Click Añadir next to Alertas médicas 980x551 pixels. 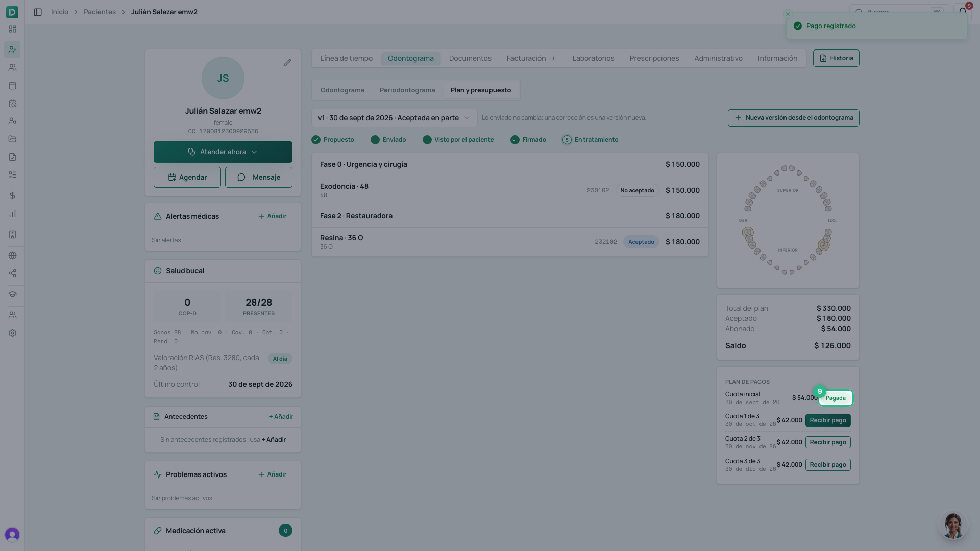point(273,216)
